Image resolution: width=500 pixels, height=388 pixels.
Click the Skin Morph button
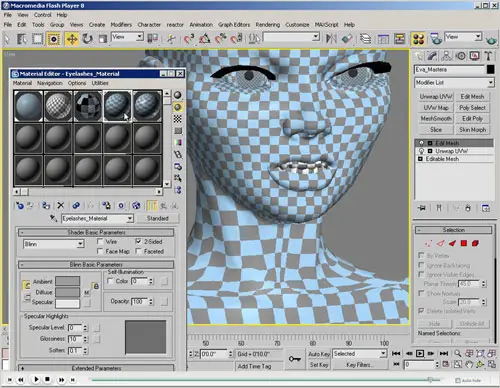pos(473,130)
